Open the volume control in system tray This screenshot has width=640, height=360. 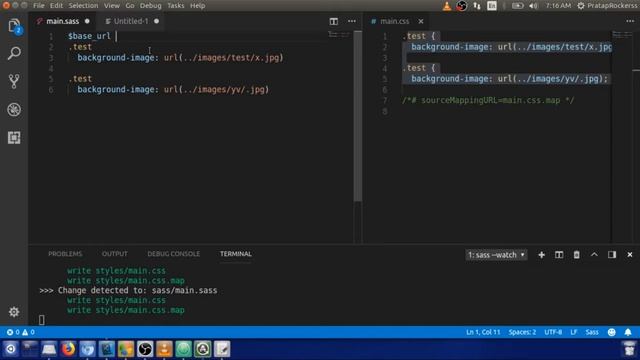coord(533,6)
